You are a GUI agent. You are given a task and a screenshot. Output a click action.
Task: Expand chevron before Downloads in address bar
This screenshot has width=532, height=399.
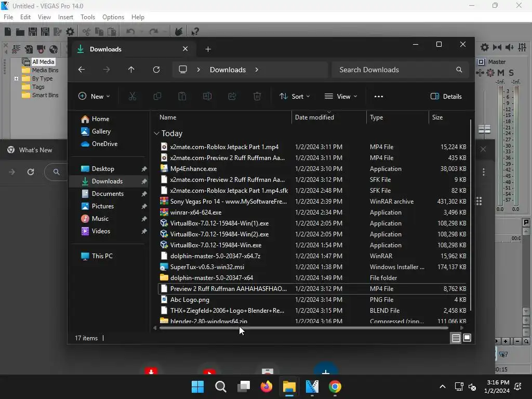(x=198, y=70)
